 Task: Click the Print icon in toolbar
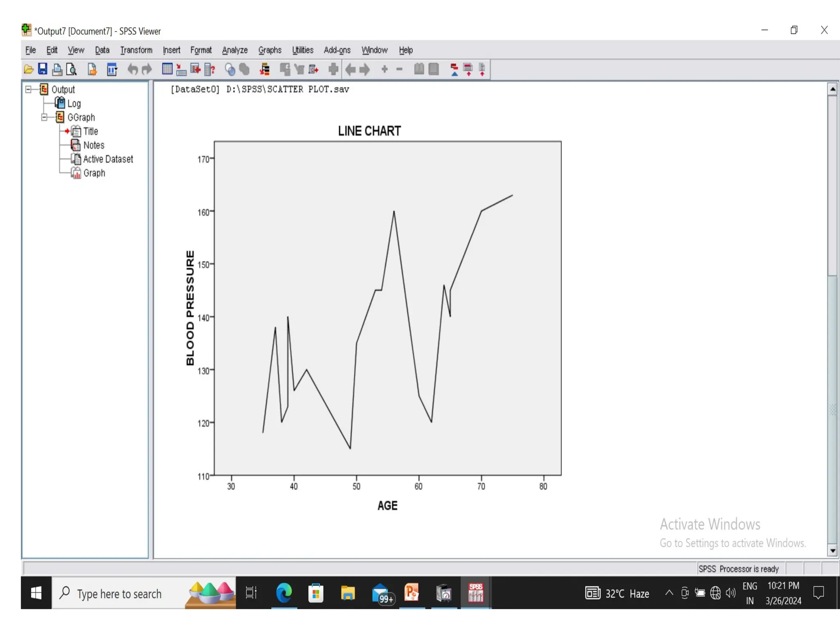click(57, 69)
